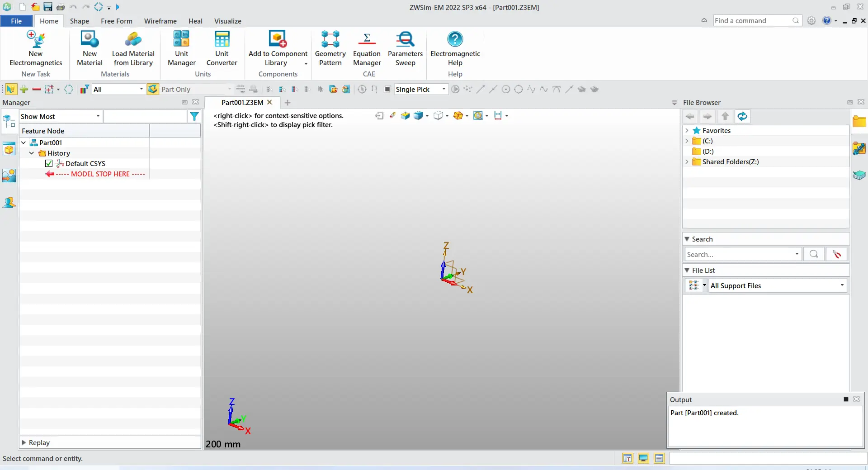Toggle the pick select arrow tool

click(10, 89)
